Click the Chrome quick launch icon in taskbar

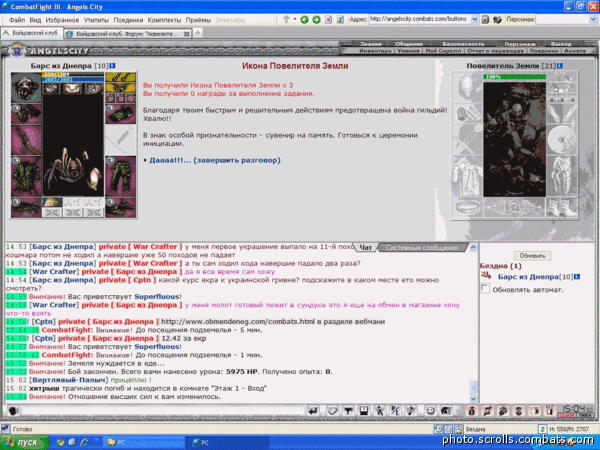click(x=60, y=443)
